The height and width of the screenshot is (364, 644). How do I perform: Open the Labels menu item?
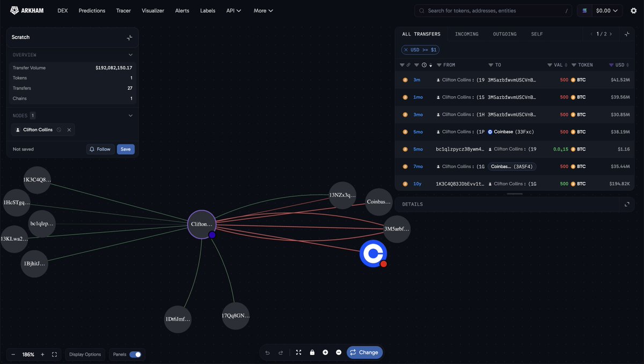point(208,10)
